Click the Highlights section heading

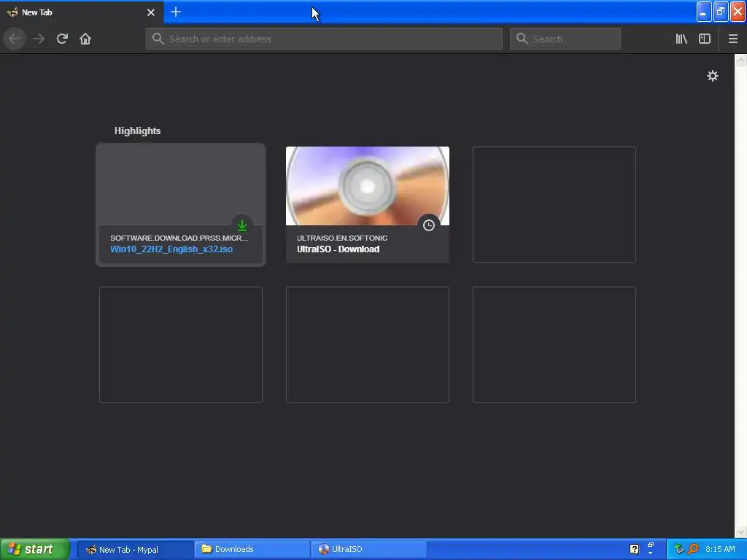[x=137, y=131]
